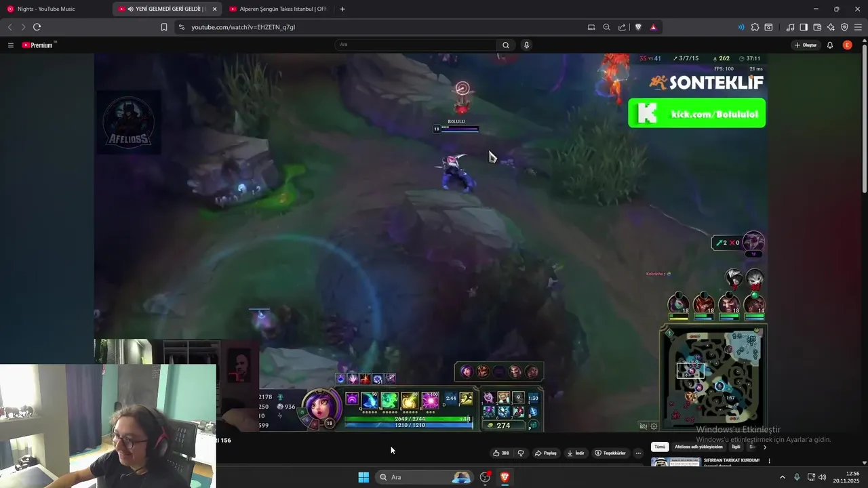Open options menu for SIFIRDAN TARİKAT video
Screen dimensions: 868x488
pyautogui.click(x=769, y=461)
